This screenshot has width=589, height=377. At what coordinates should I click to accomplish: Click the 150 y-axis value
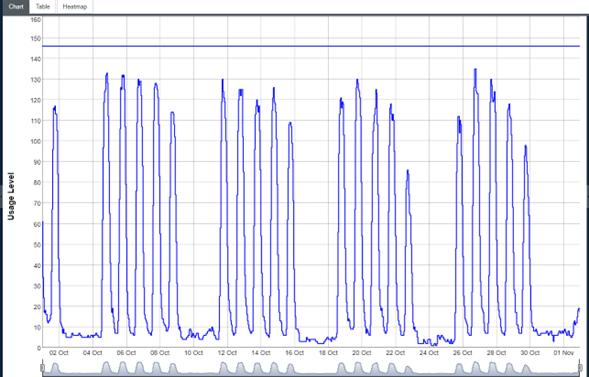point(36,38)
